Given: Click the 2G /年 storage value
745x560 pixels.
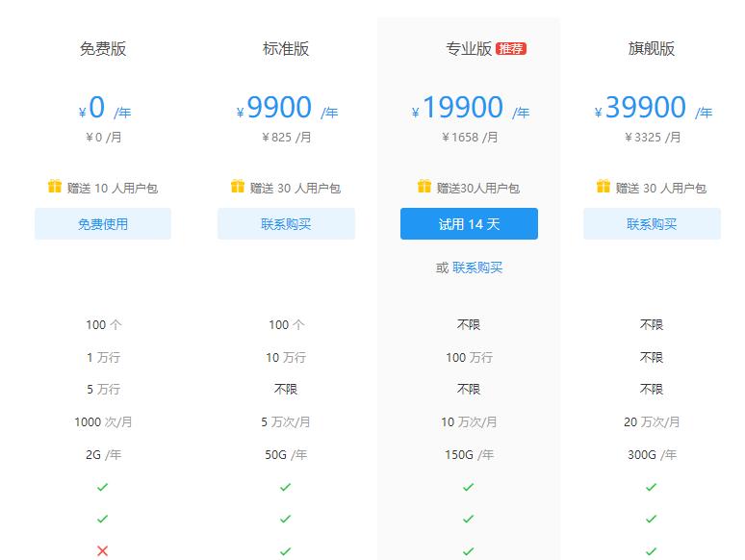Looking at the screenshot, I should click(x=104, y=454).
